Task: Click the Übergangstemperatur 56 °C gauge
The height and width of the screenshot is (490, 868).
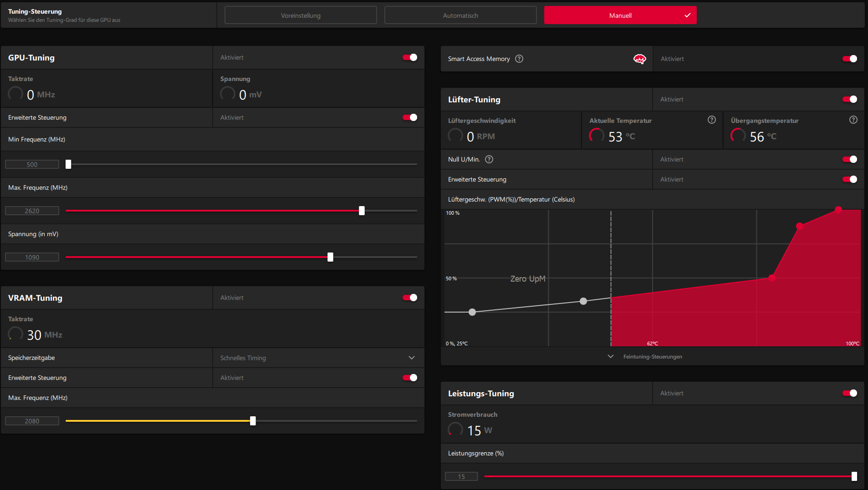Action: (738, 136)
